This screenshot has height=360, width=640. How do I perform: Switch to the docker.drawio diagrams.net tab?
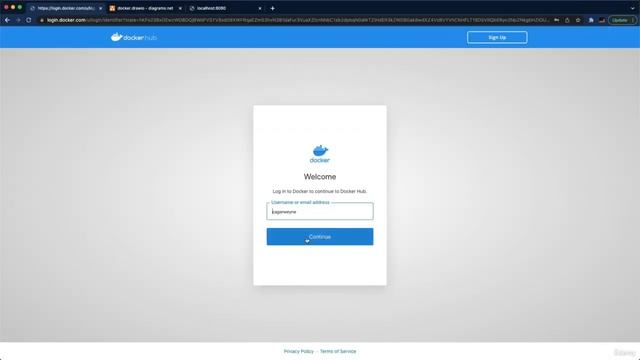click(x=145, y=8)
